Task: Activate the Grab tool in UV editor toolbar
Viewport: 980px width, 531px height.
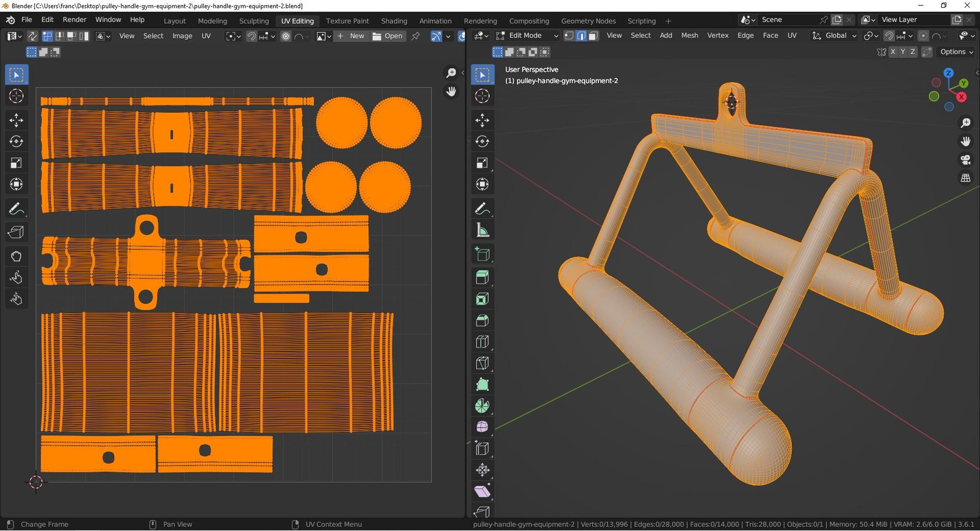Action: (16, 256)
